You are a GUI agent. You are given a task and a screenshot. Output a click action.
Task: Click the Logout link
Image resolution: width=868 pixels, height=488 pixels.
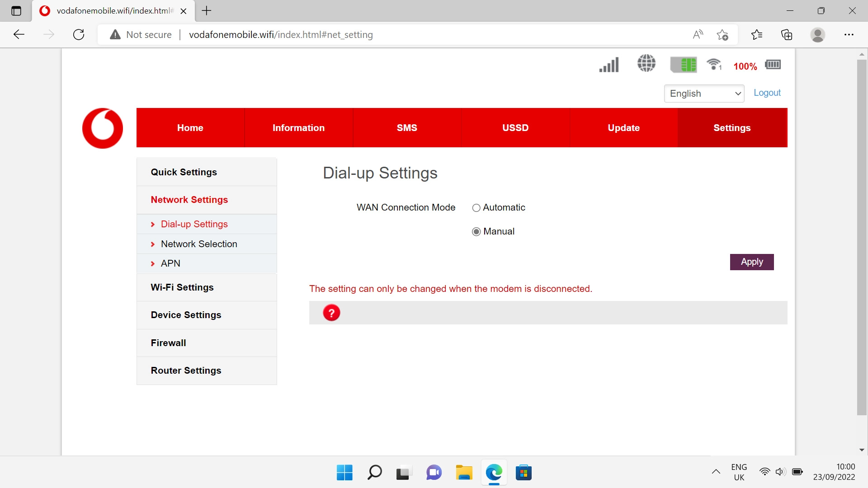pyautogui.click(x=767, y=93)
